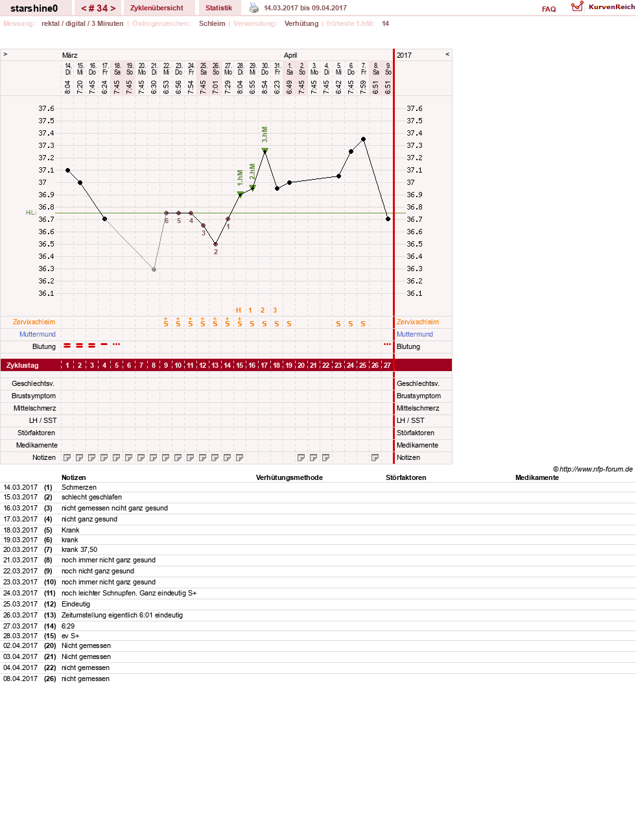Click the bleeding mark on cycle day 1

pyautogui.click(x=67, y=345)
